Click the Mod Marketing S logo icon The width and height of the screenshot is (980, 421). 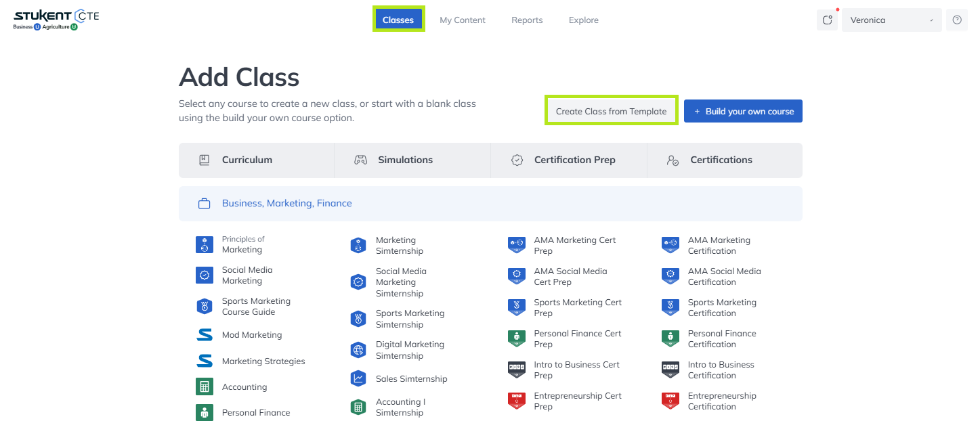205,334
